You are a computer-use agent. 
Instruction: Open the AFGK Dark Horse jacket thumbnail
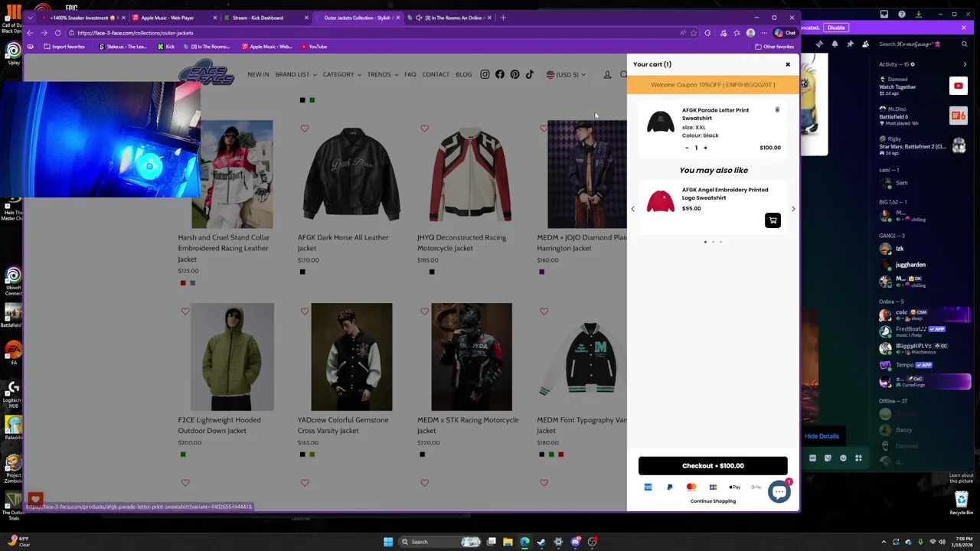tap(351, 174)
